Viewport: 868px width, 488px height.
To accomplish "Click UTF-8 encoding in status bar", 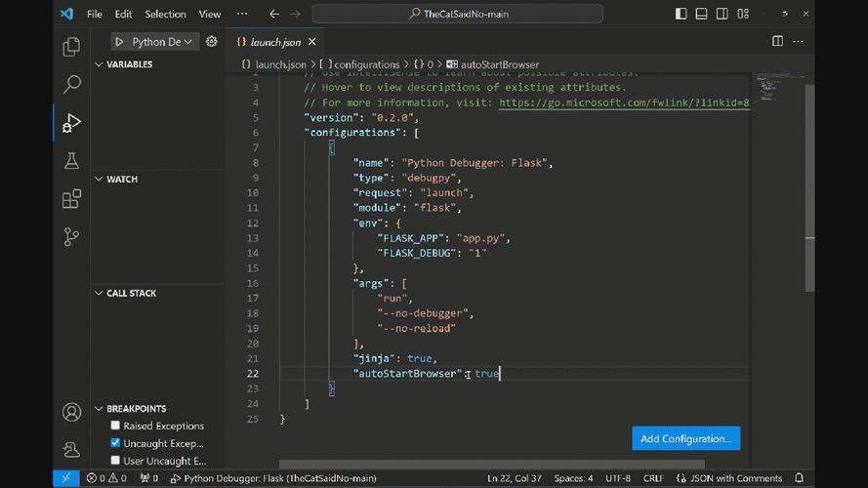I will point(618,478).
